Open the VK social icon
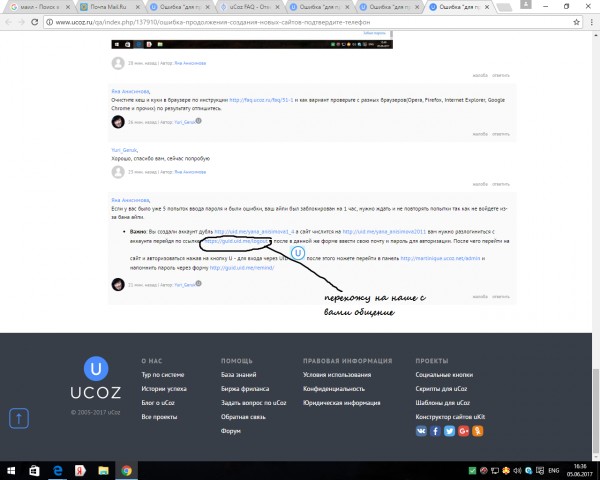Viewport: 600px width, 480px height. (x=421, y=431)
